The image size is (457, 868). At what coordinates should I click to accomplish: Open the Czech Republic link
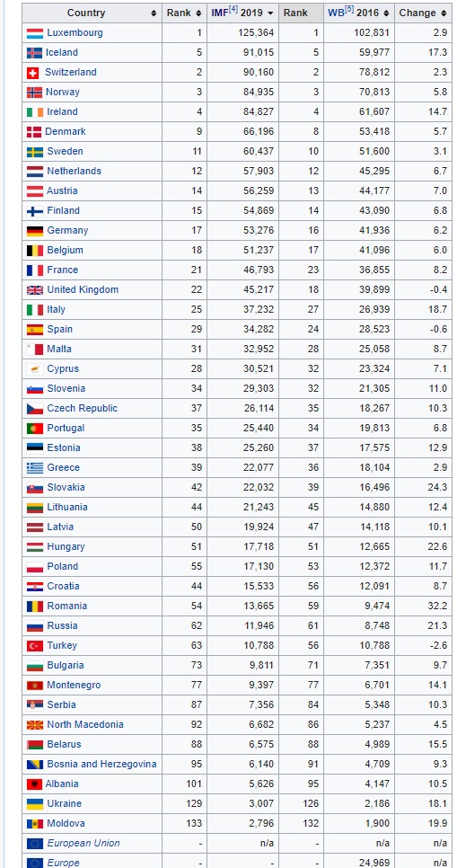(82, 409)
